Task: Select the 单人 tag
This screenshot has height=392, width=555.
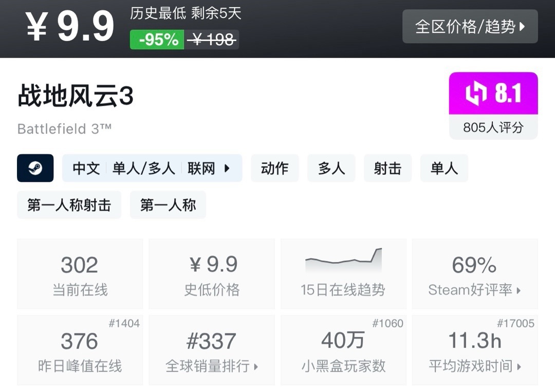Action: pyautogui.click(x=444, y=169)
